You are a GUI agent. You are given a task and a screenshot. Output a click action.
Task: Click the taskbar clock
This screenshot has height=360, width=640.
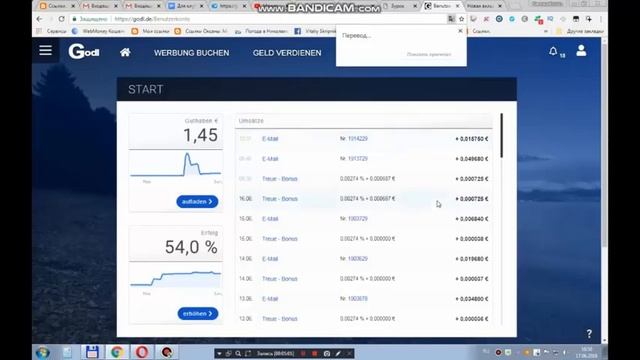pos(587,353)
